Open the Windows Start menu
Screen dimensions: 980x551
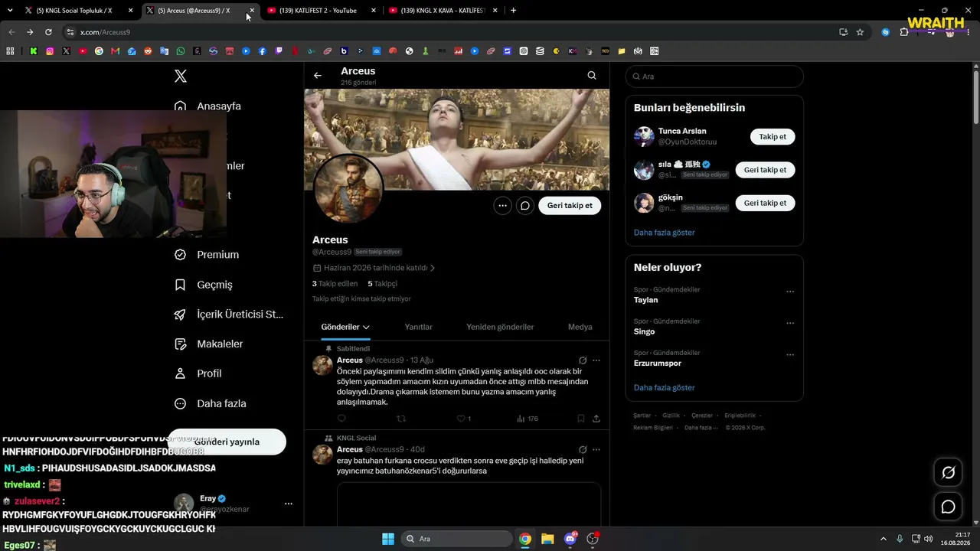[x=387, y=539]
